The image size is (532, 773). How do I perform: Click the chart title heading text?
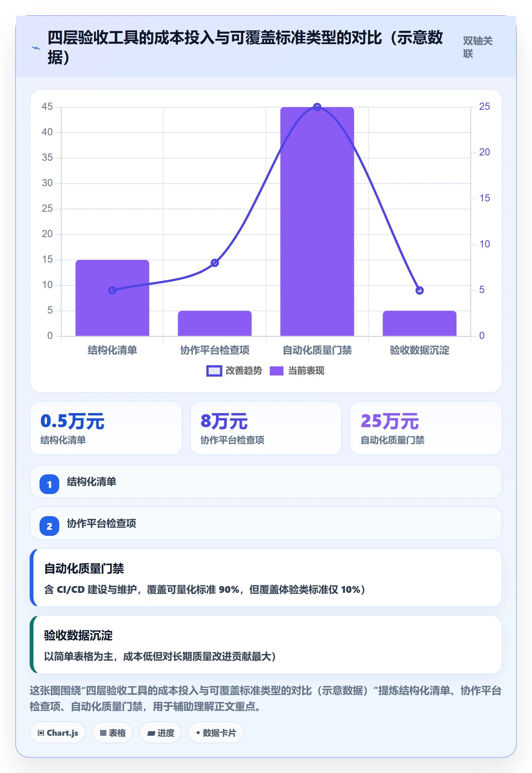tap(245, 48)
